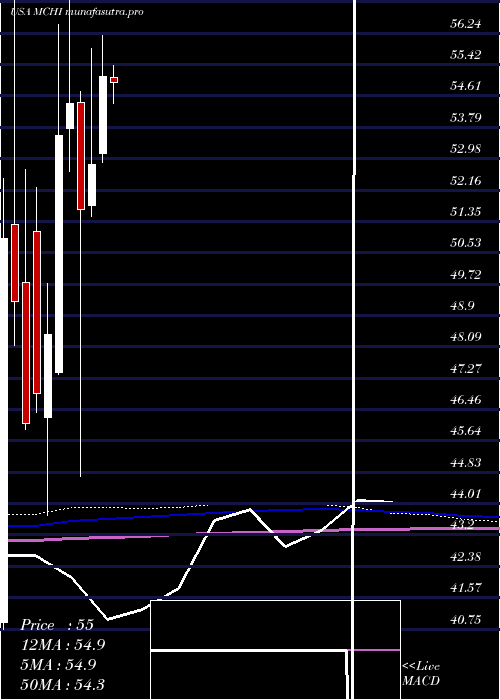Click the 55.42 price axis label
The width and height of the screenshot is (500, 700).
pos(466,55)
